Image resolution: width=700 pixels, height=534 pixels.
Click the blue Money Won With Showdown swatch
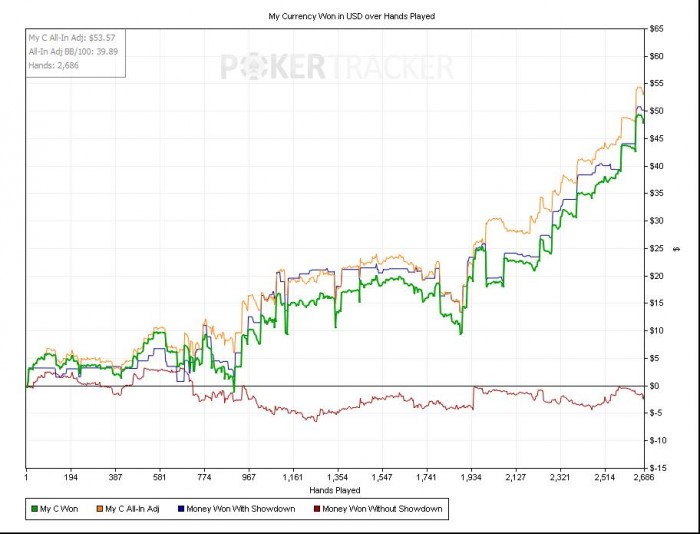(181, 509)
